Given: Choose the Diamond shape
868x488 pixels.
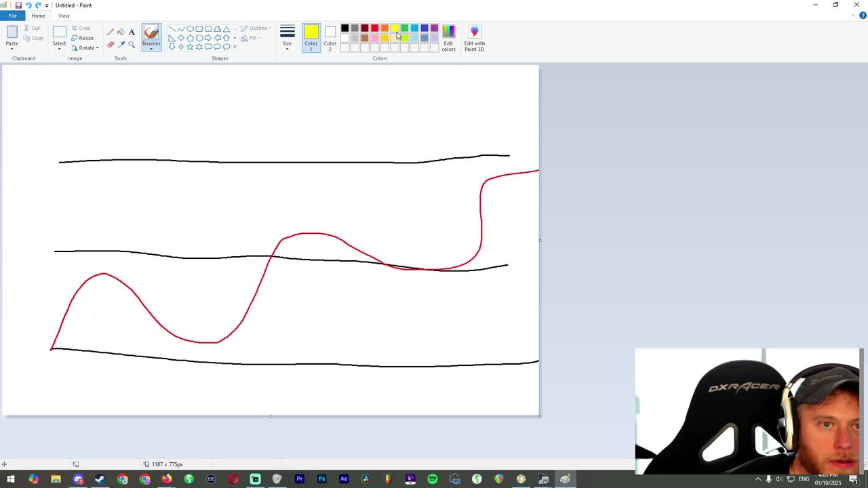Looking at the screenshot, I should coord(181,38).
